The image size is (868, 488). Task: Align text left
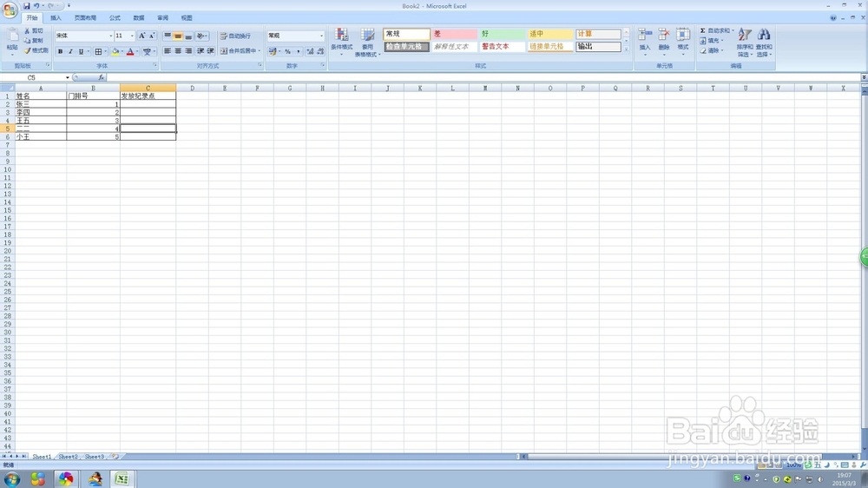coord(168,51)
